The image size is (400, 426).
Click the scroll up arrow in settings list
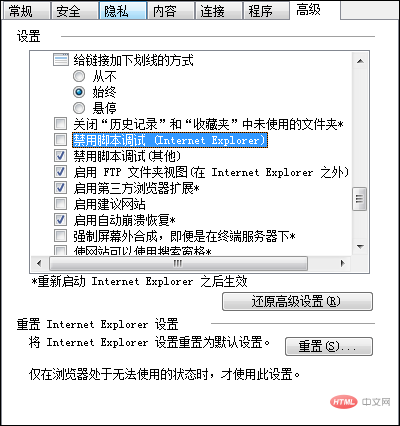point(360,61)
